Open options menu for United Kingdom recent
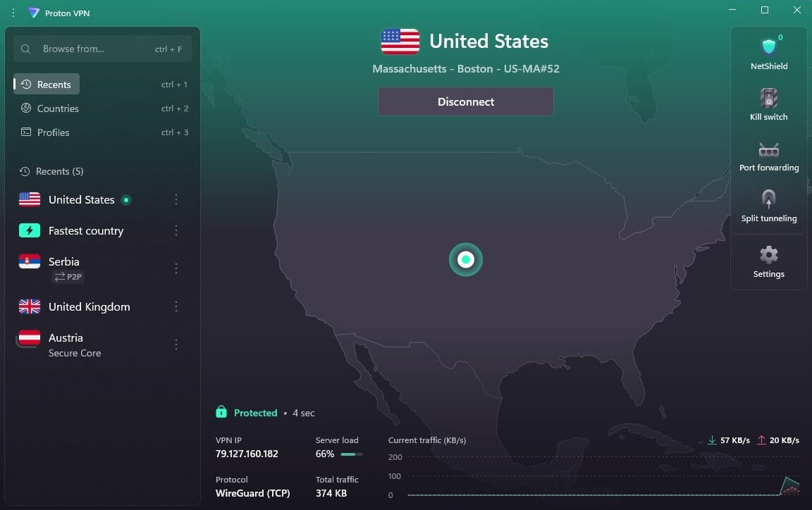 (x=176, y=306)
